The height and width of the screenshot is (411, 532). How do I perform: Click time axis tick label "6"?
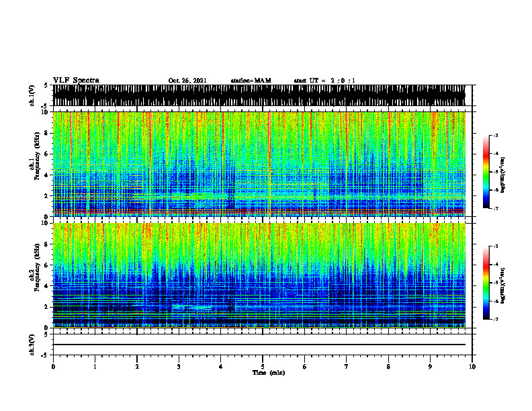[x=305, y=367]
